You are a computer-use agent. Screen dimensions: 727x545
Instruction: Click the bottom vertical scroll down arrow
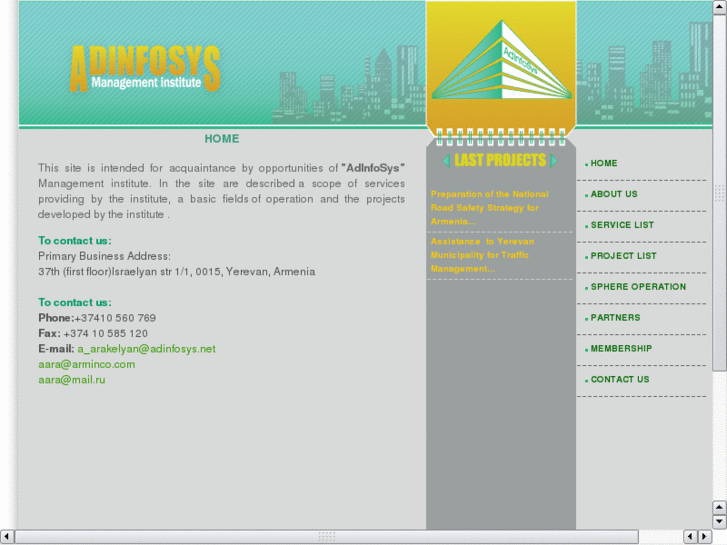pos(719,521)
